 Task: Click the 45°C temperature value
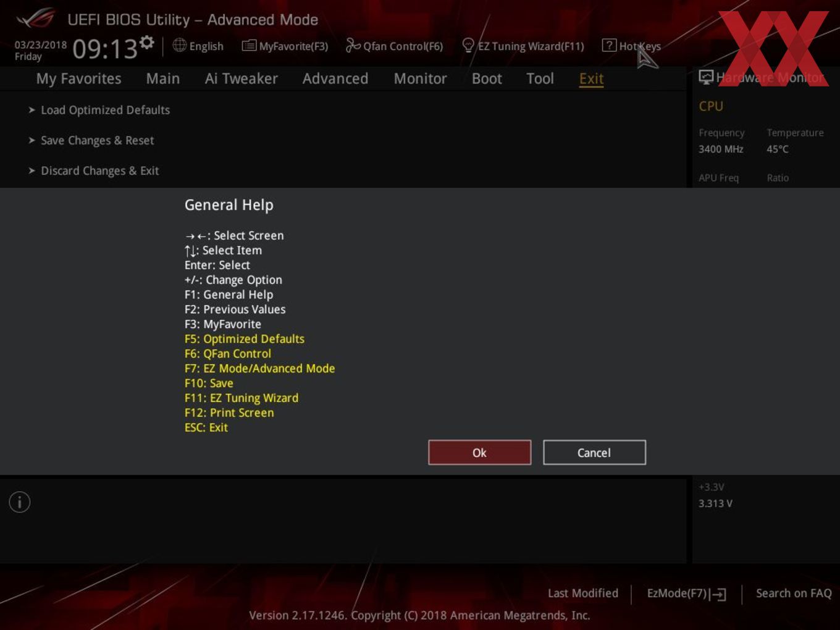coord(778,149)
